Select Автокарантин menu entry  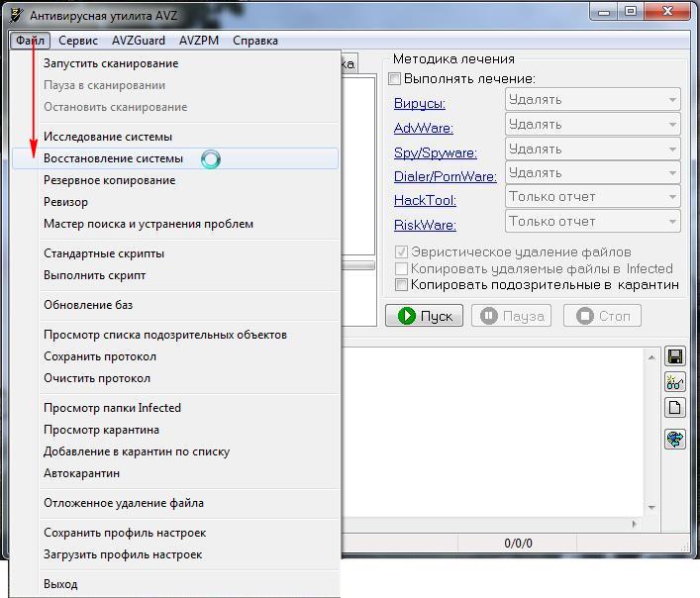coord(175,473)
